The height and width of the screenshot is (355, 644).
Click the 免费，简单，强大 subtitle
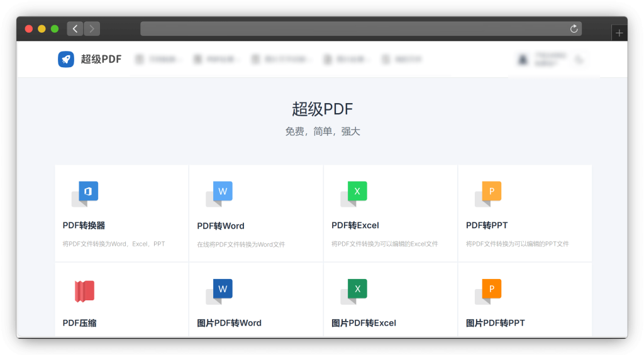[323, 131]
